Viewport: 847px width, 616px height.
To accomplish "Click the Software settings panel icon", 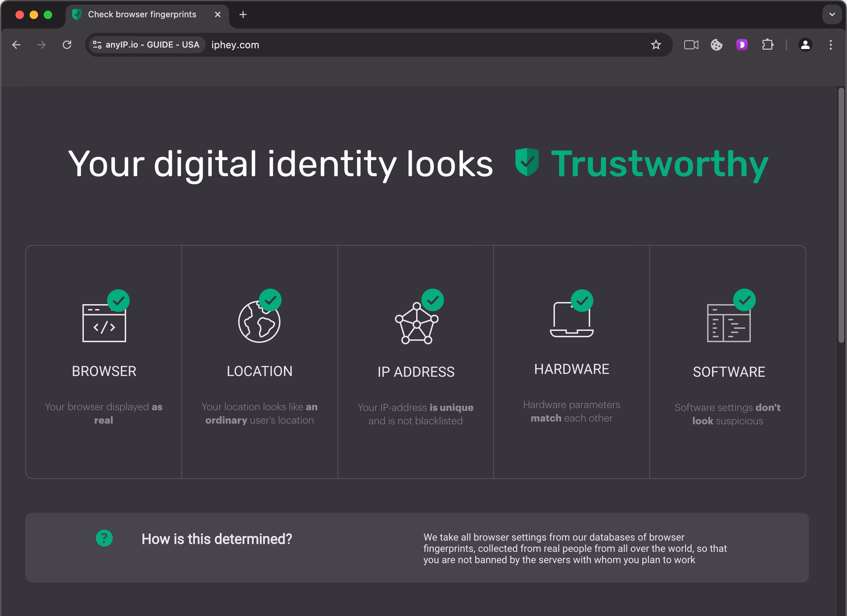I will (x=729, y=323).
